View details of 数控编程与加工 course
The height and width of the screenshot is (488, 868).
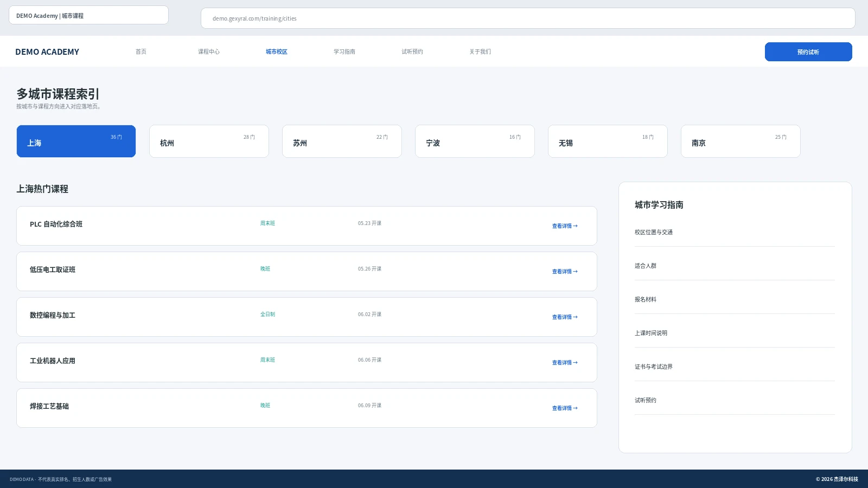(x=565, y=317)
